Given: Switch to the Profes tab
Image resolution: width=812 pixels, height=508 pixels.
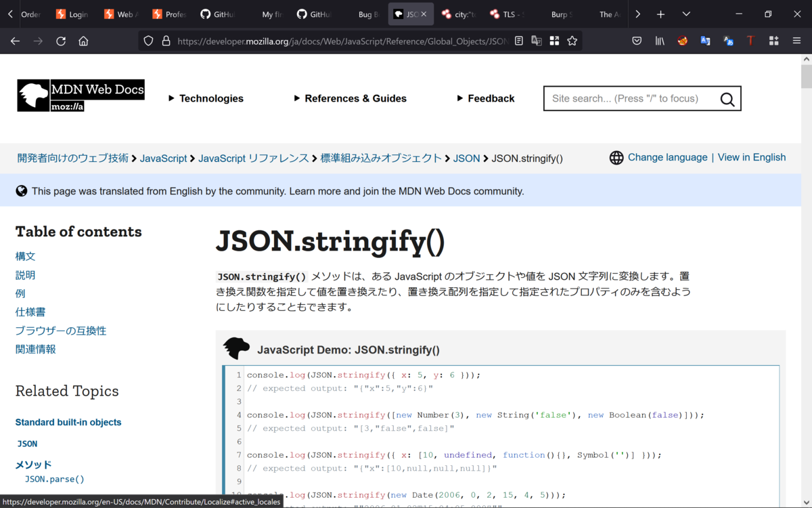Looking at the screenshot, I should tap(168, 14).
